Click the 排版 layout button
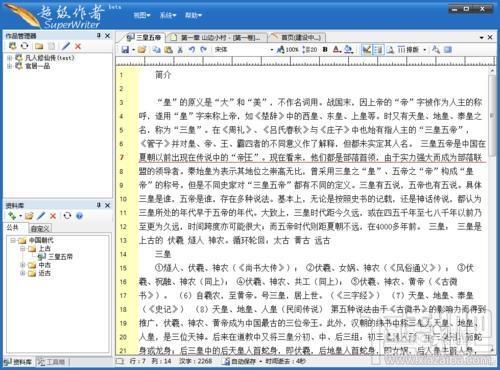 [x=408, y=50]
